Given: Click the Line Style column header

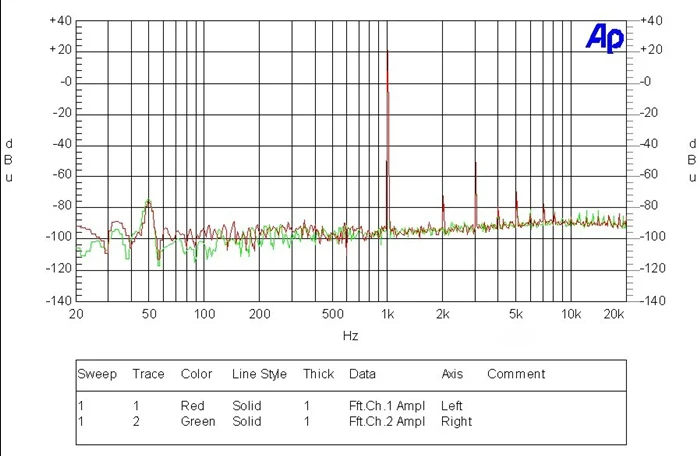Looking at the screenshot, I should click(259, 374).
